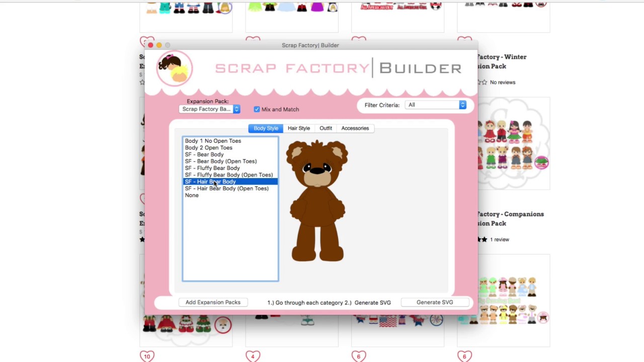The image size is (644, 362).
Task: Open bear characters thumbnail at bottom right
Action: point(513,300)
